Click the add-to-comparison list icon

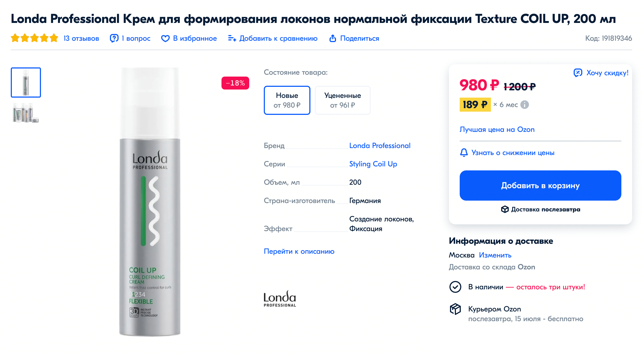point(232,38)
